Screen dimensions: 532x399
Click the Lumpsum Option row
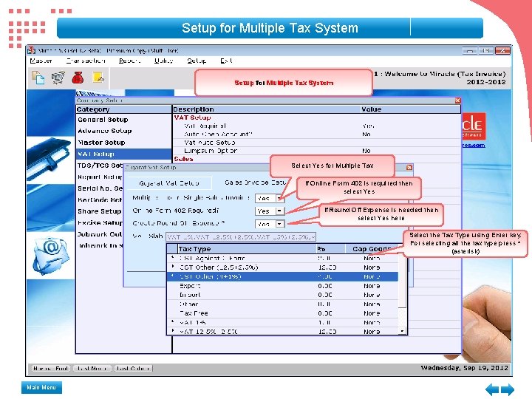point(317,151)
